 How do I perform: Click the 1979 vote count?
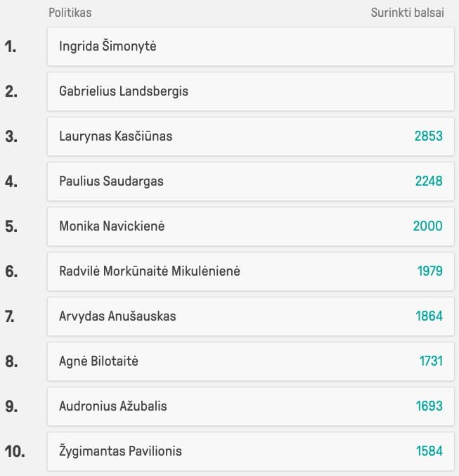(430, 271)
